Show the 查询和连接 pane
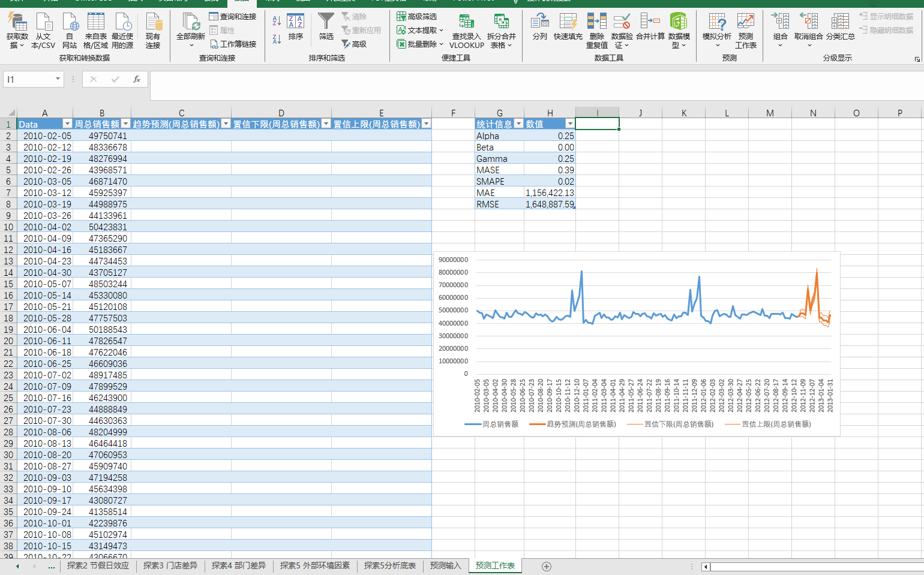 point(232,16)
